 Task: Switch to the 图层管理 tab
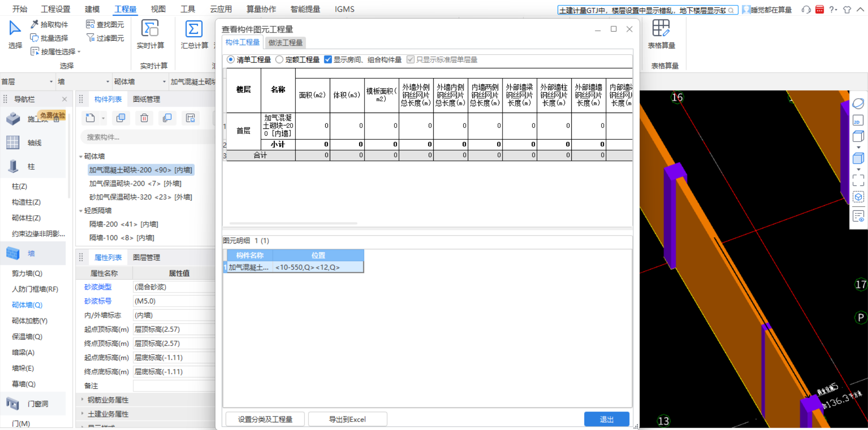point(147,258)
